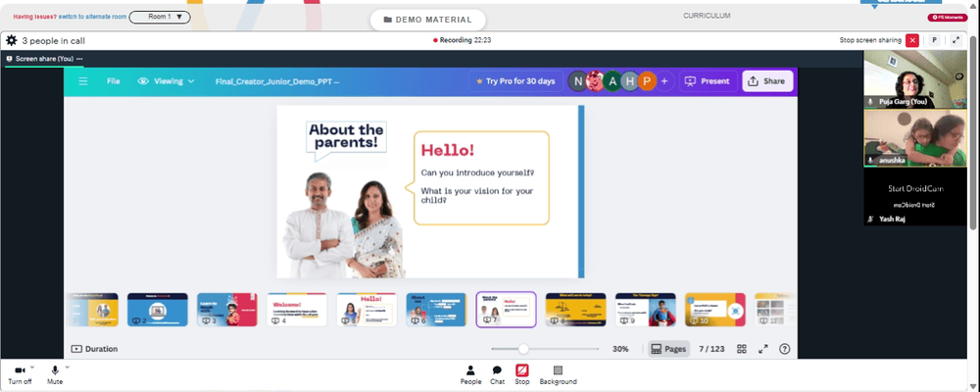Screen dimensions: 980x392
Task: Open slide 4 Welcome thumbnail
Action: click(297, 310)
